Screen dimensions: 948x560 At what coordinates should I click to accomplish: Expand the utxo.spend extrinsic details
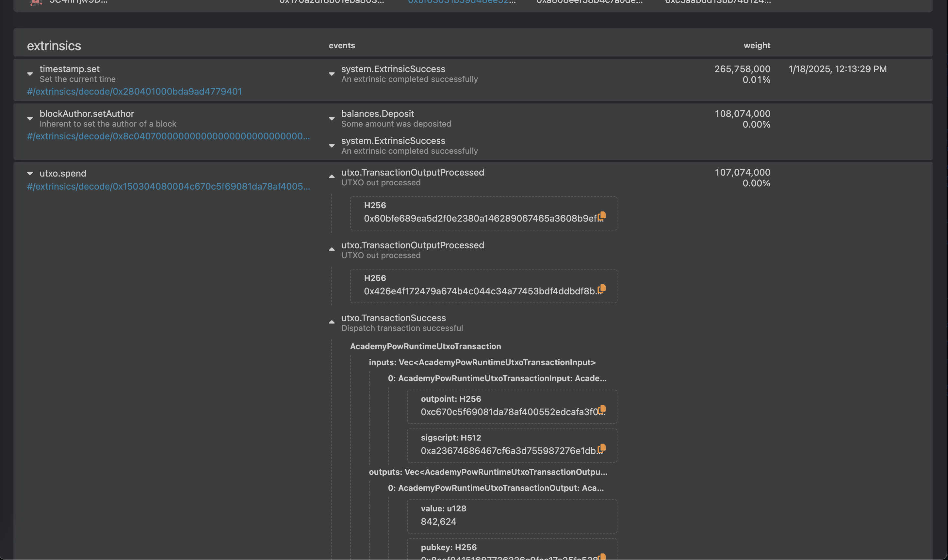point(30,174)
